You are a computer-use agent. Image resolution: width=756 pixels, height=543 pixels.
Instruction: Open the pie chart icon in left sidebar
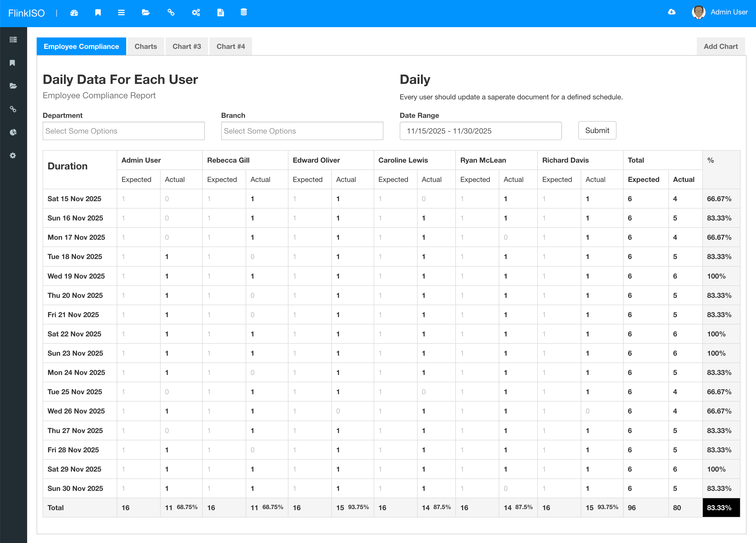coord(13,132)
